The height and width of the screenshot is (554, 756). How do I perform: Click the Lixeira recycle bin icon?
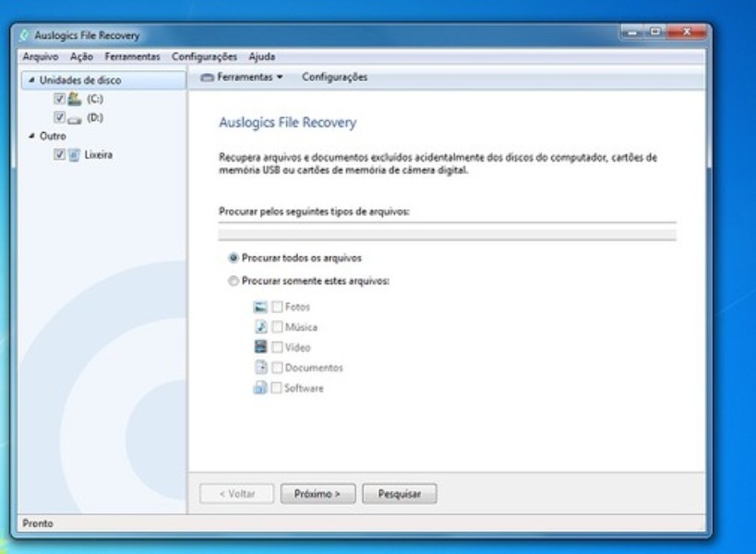[74, 155]
